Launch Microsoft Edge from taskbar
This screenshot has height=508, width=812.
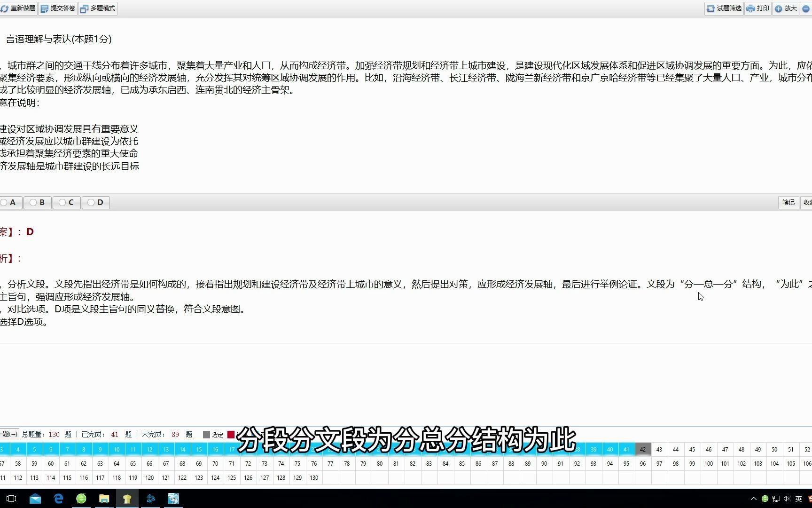tap(58, 499)
